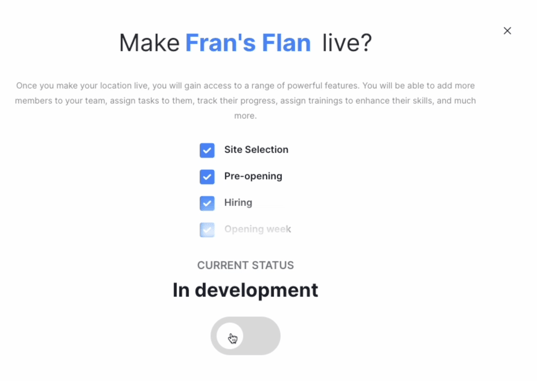Viewport: 537px width, 381px height.
Task: Toggle the faded Opening week checkbox
Action: pyautogui.click(x=207, y=230)
